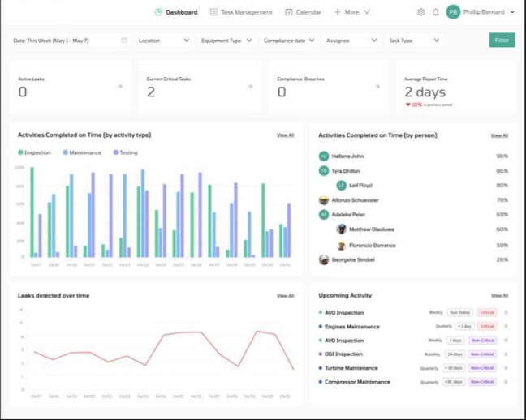Open settings gear icon in header
This screenshot has height=420, width=526.
420,12
